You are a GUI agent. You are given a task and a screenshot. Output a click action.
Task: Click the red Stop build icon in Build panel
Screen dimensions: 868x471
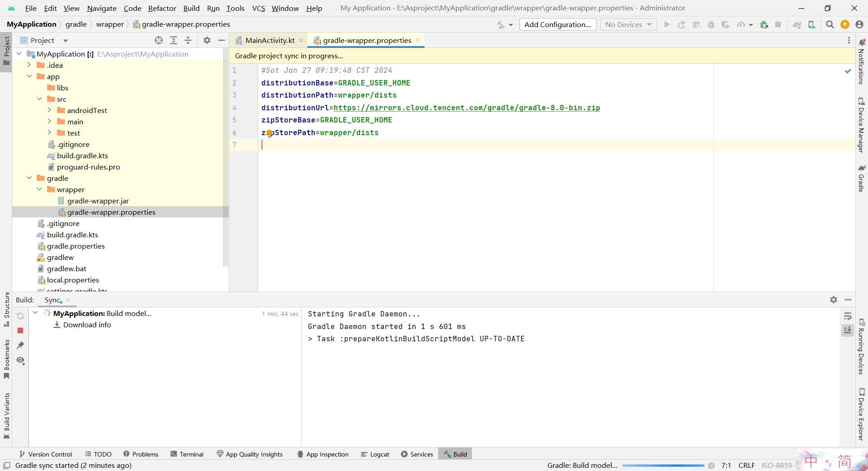click(20, 330)
